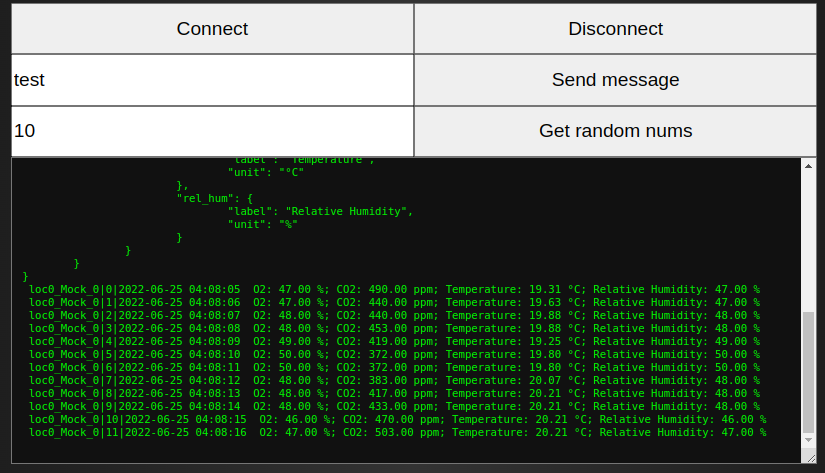Click the scrollbar up arrow

(808, 166)
